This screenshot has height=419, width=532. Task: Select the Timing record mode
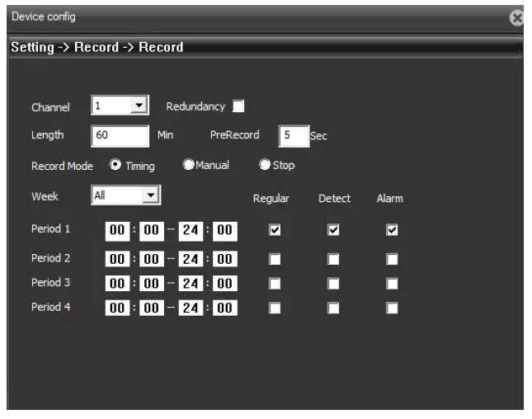coord(115,165)
